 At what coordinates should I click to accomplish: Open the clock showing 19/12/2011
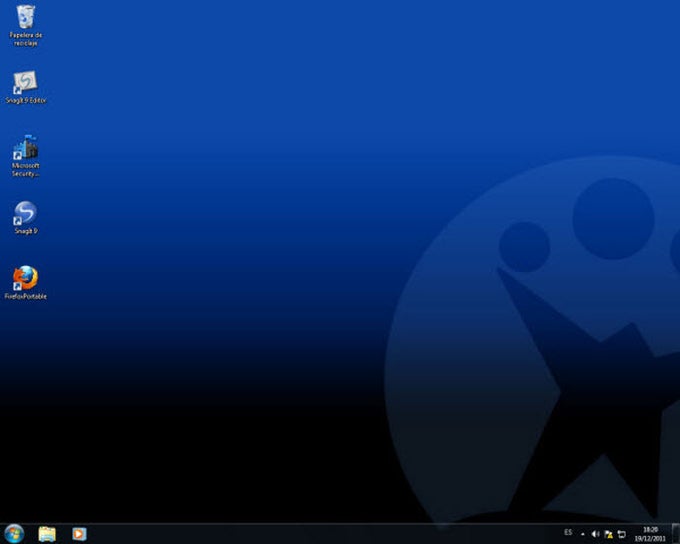click(650, 534)
